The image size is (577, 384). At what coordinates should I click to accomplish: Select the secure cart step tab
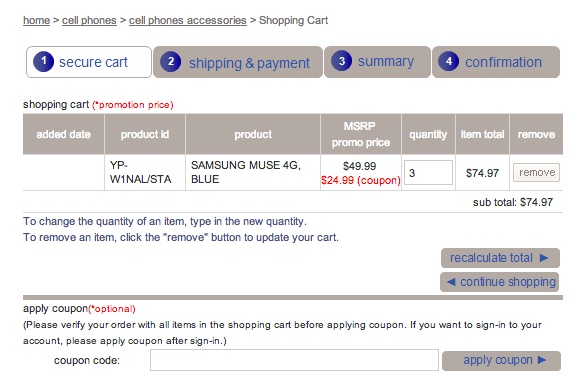coord(89,62)
